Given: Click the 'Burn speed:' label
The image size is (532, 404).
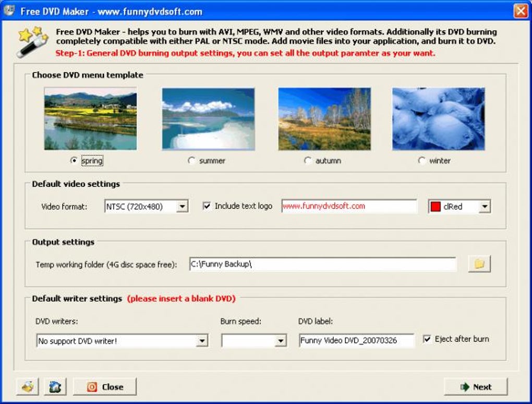Looking at the screenshot, I should pos(241,321).
